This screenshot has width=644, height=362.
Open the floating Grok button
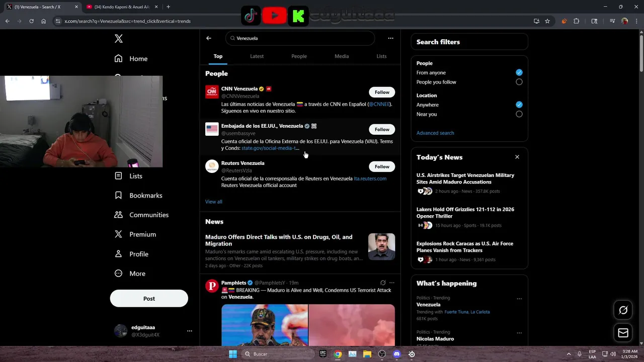[x=623, y=310]
